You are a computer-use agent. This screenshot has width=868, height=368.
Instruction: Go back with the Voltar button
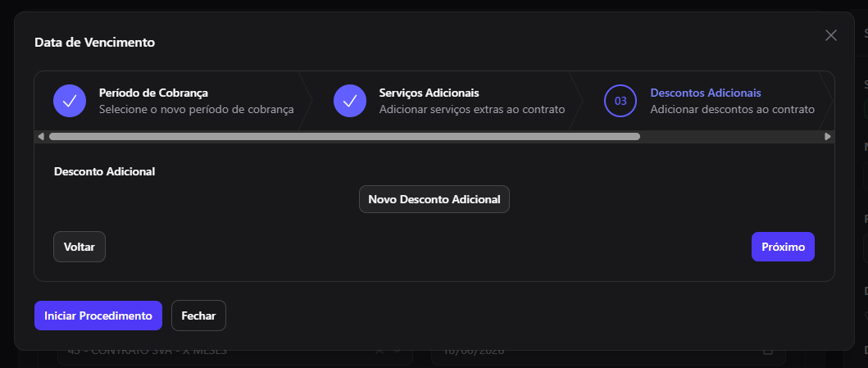point(80,247)
